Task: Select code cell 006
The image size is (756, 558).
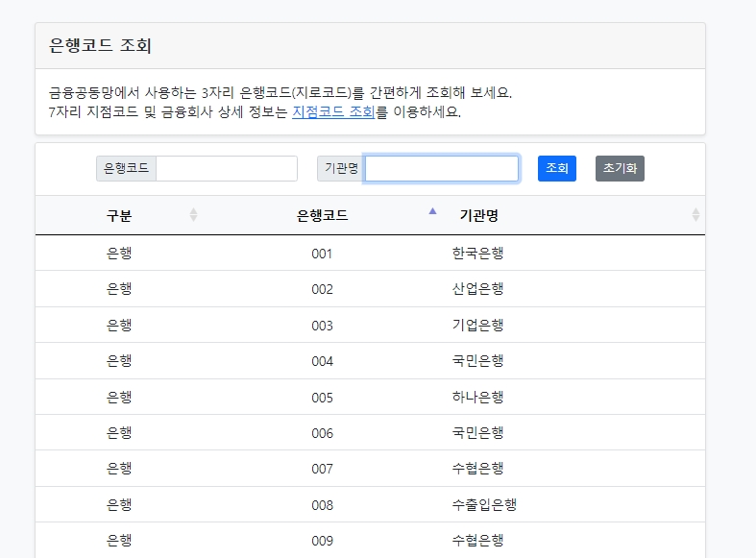Action: [322, 434]
